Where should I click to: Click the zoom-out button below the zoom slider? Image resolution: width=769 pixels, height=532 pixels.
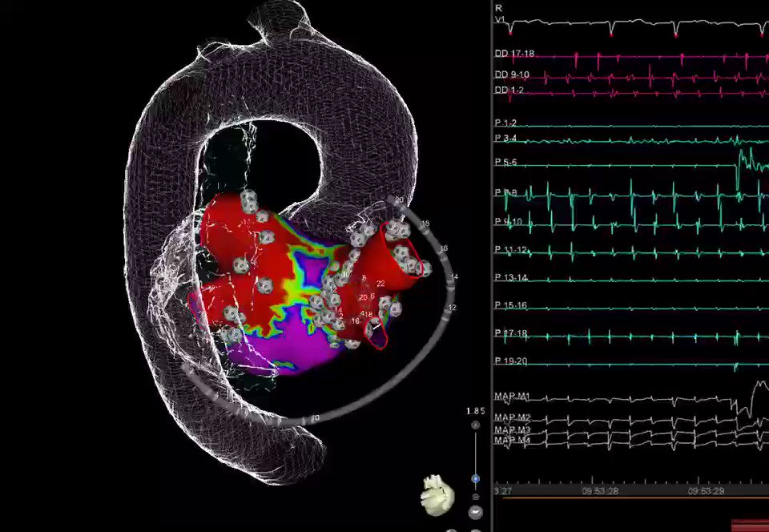[475, 497]
